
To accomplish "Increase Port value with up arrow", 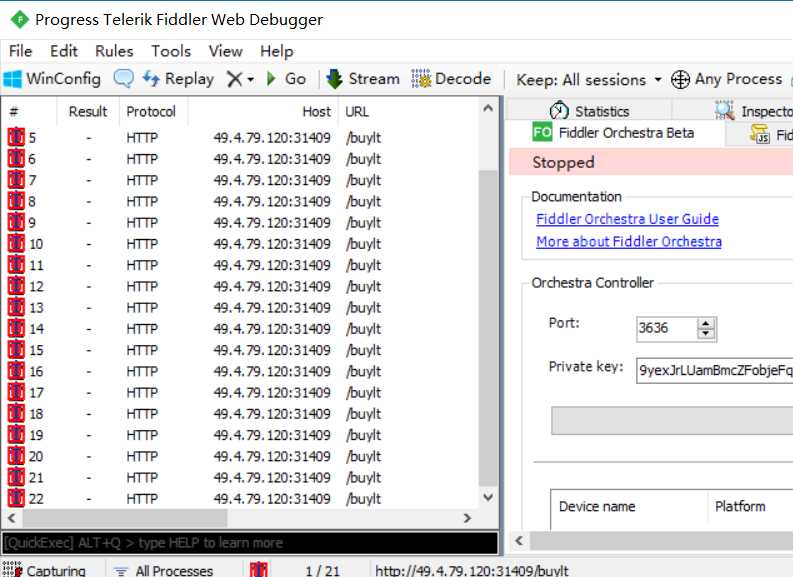I will click(706, 323).
